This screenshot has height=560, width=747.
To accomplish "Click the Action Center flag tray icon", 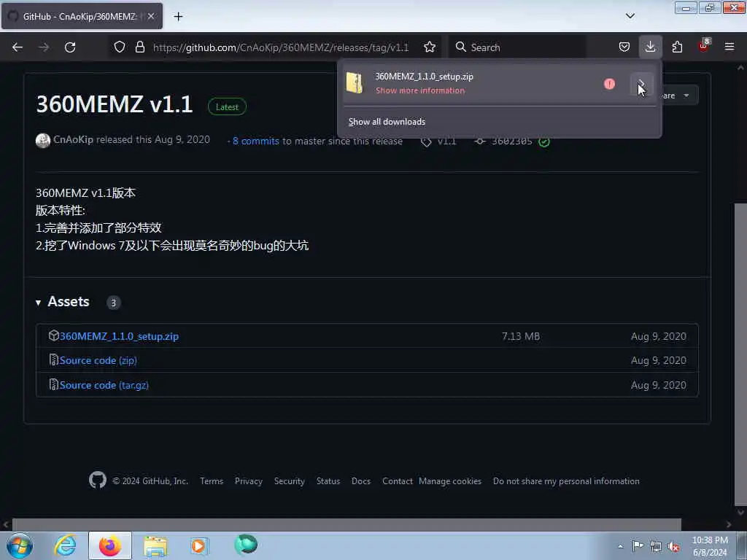I will [x=638, y=545].
